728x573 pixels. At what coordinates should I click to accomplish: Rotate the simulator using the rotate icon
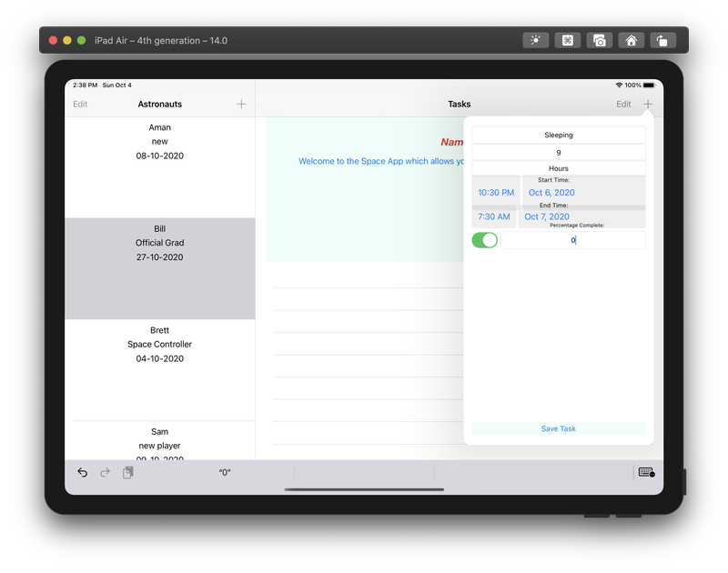click(x=663, y=40)
